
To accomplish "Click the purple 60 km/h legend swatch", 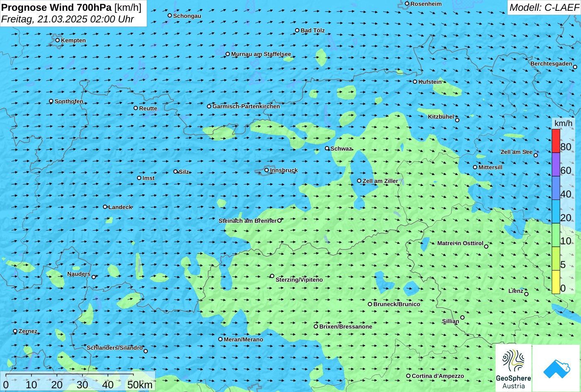I will coord(556,165).
